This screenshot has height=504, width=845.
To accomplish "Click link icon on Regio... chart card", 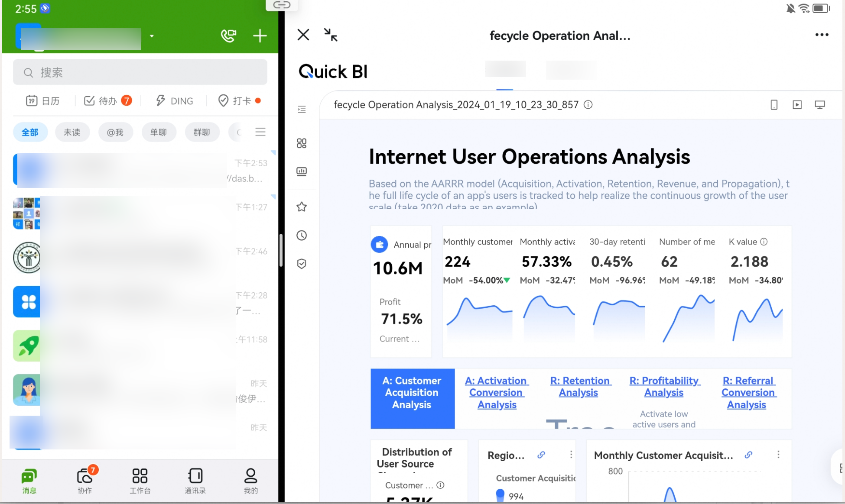I will [541, 455].
